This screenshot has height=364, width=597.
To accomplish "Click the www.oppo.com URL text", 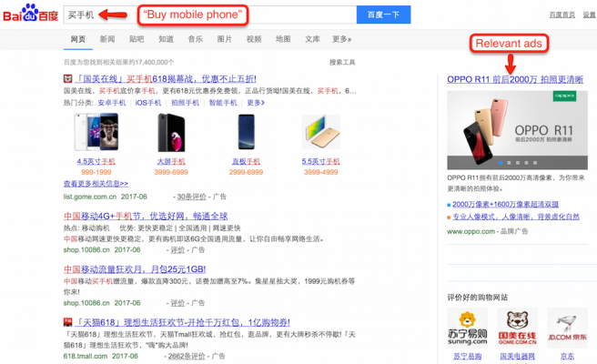I will click(x=471, y=231).
